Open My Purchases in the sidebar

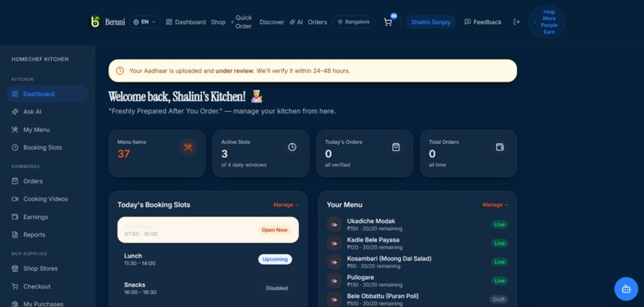pos(47,303)
